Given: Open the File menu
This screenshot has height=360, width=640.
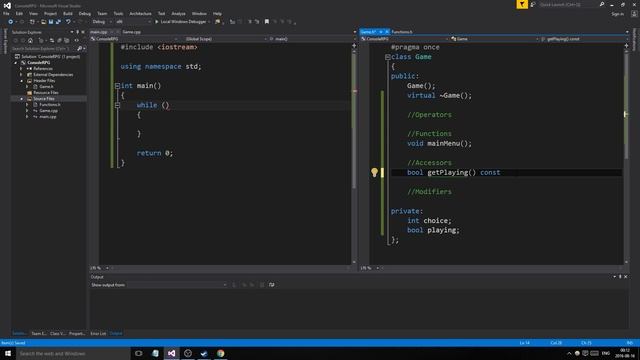Looking at the screenshot, I should point(6,13).
